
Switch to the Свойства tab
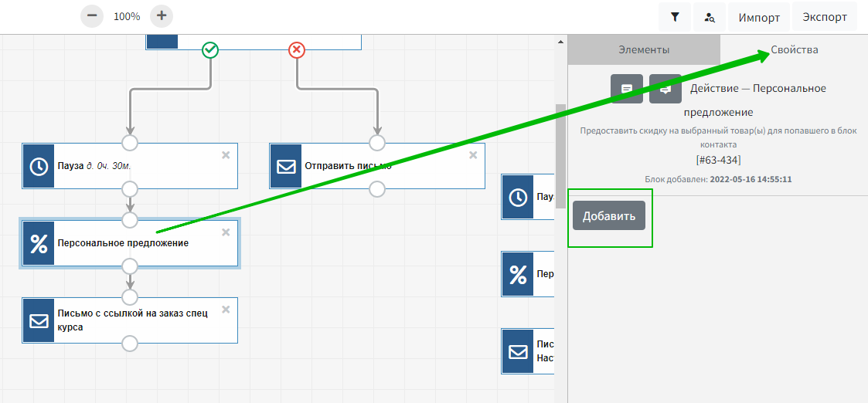click(x=794, y=50)
